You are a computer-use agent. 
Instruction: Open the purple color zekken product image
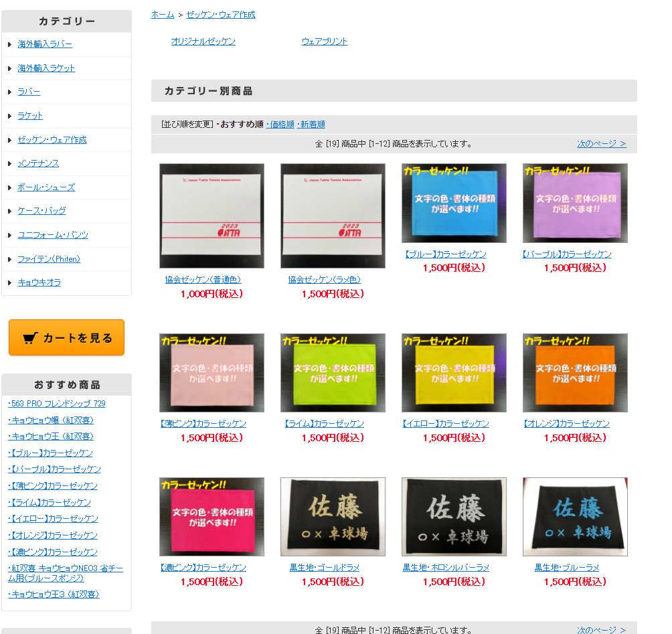tap(575, 203)
